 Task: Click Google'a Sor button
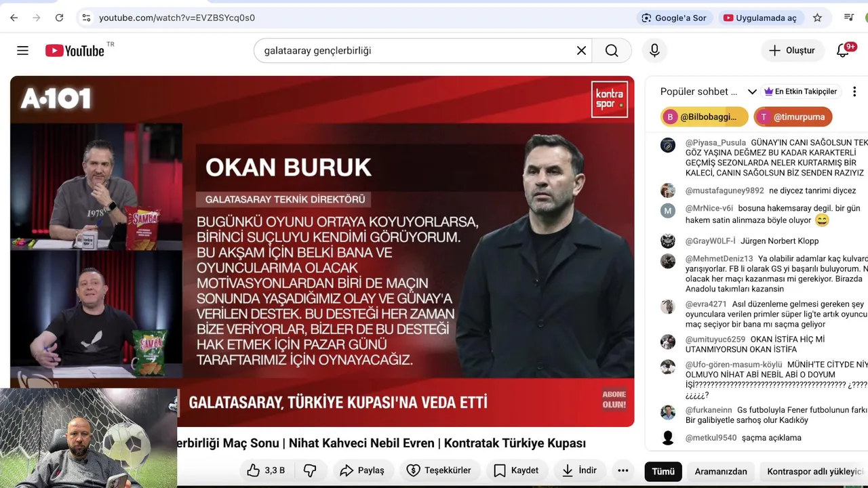pyautogui.click(x=674, y=18)
